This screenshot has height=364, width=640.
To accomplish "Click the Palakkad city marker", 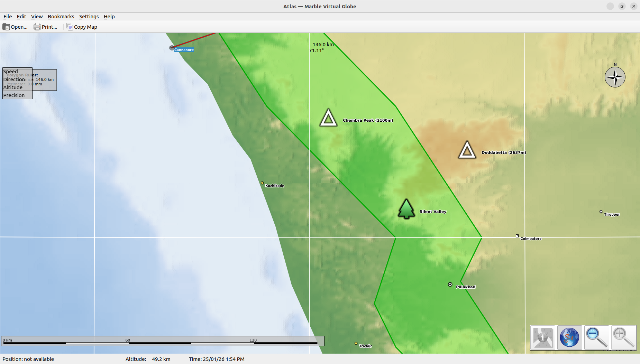I will click(450, 284).
